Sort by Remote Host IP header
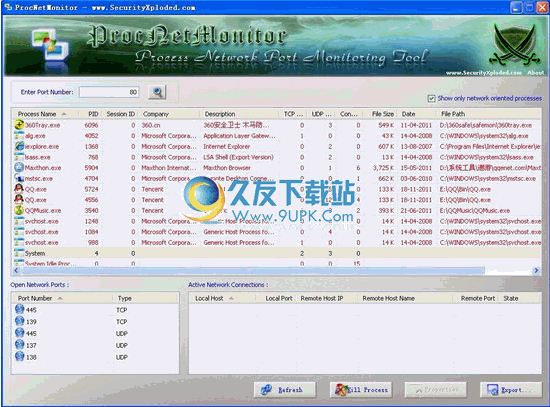This screenshot has width=550, height=407. point(327,298)
